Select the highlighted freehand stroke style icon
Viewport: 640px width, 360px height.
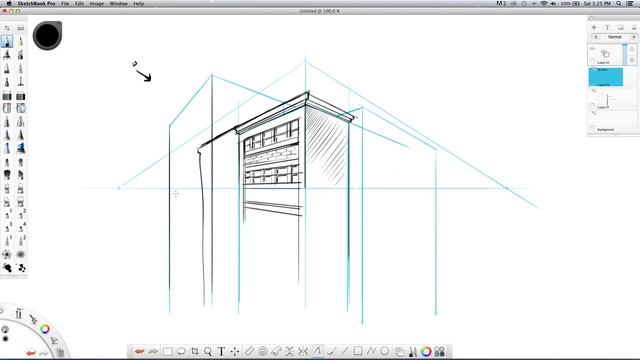317,351
